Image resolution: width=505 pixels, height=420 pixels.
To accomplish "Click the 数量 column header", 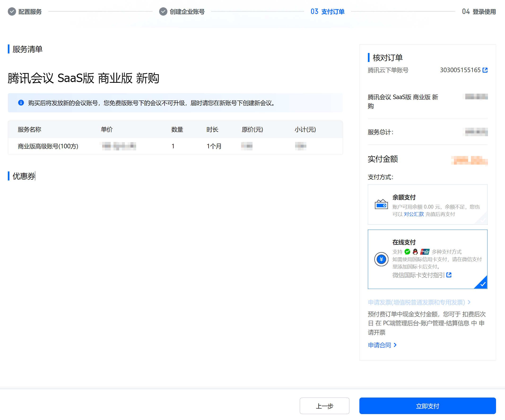I will click(x=177, y=129).
